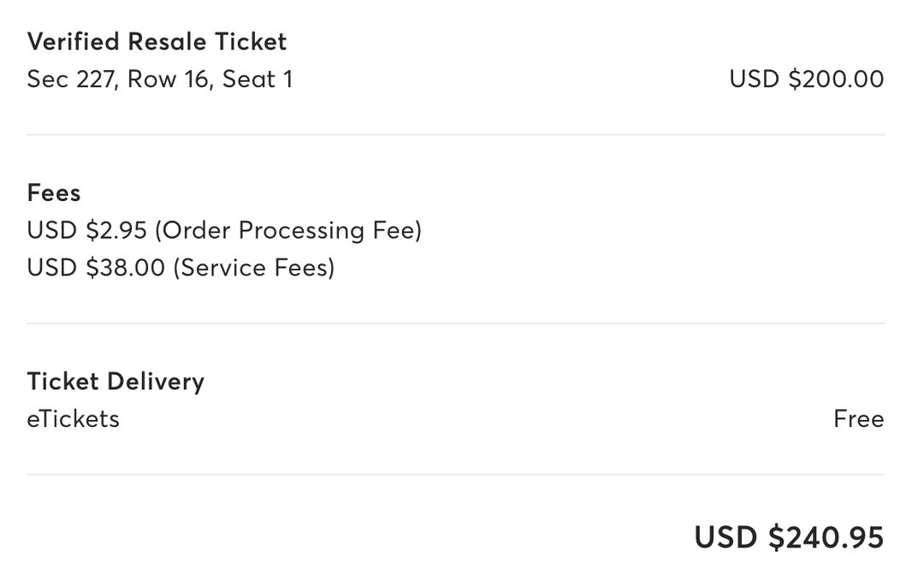The image size is (924, 586).
Task: Click the Verified Resale Ticket heading
Action: coord(157,42)
